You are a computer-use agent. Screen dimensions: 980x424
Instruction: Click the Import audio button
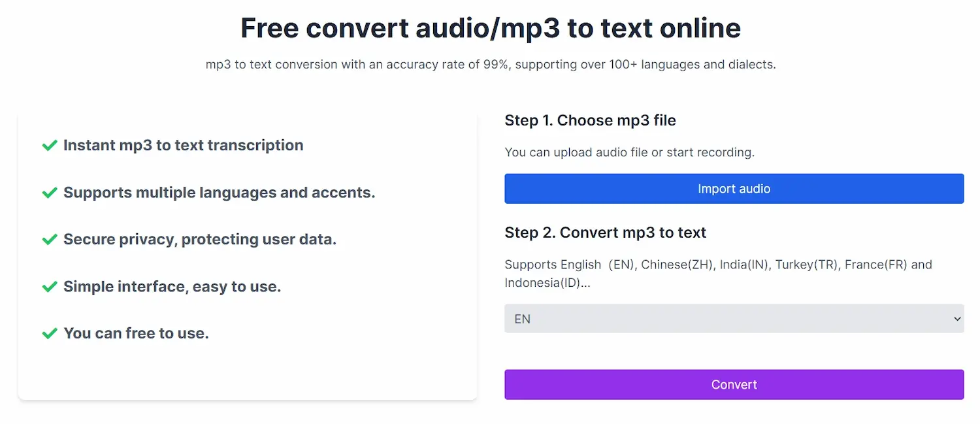734,188
